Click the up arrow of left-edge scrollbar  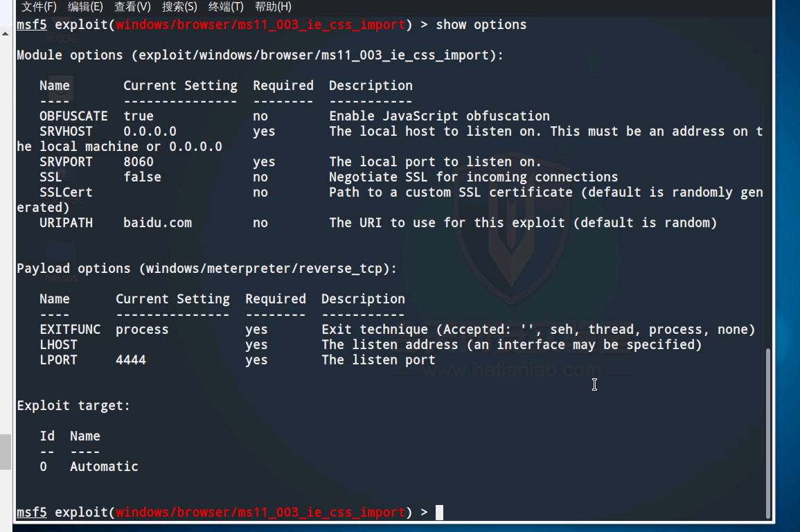click(5, 34)
